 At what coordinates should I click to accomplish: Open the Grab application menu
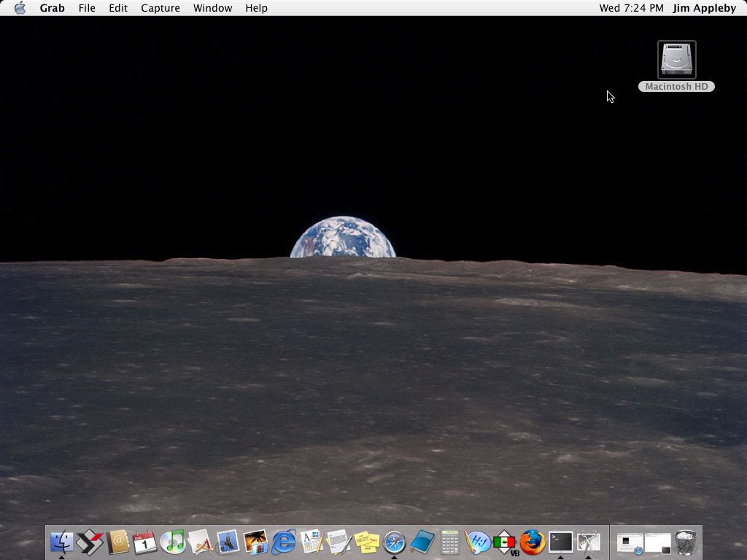pyautogui.click(x=52, y=8)
